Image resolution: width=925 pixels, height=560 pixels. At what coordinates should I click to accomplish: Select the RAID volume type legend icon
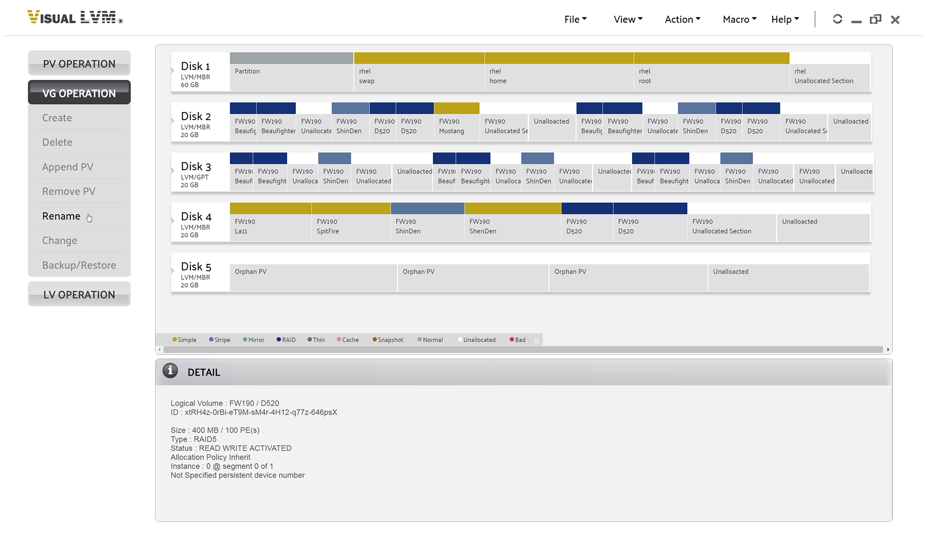(276, 339)
